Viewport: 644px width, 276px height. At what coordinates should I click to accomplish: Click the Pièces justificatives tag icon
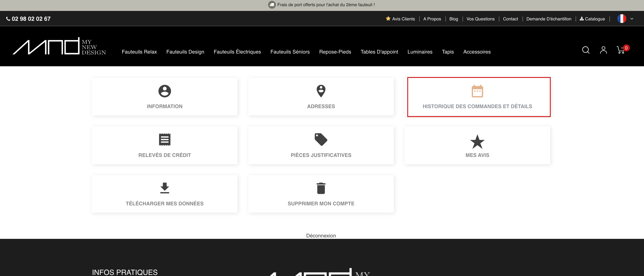321,140
